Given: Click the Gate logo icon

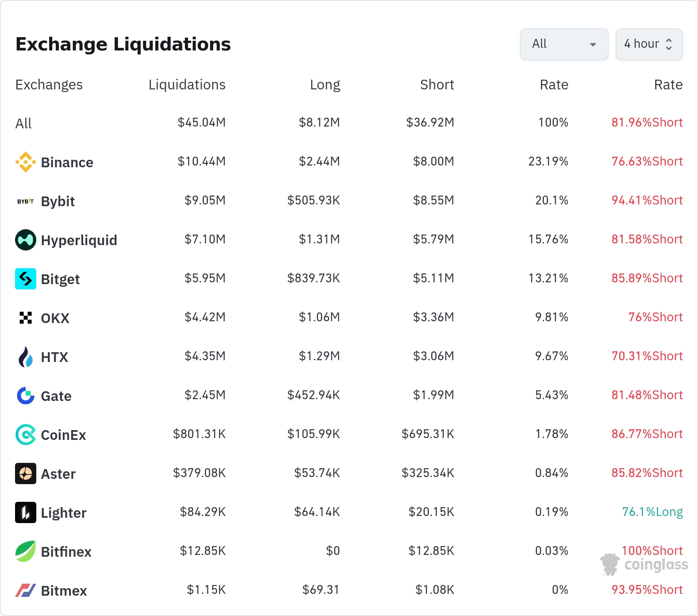Looking at the screenshot, I should [x=26, y=396].
